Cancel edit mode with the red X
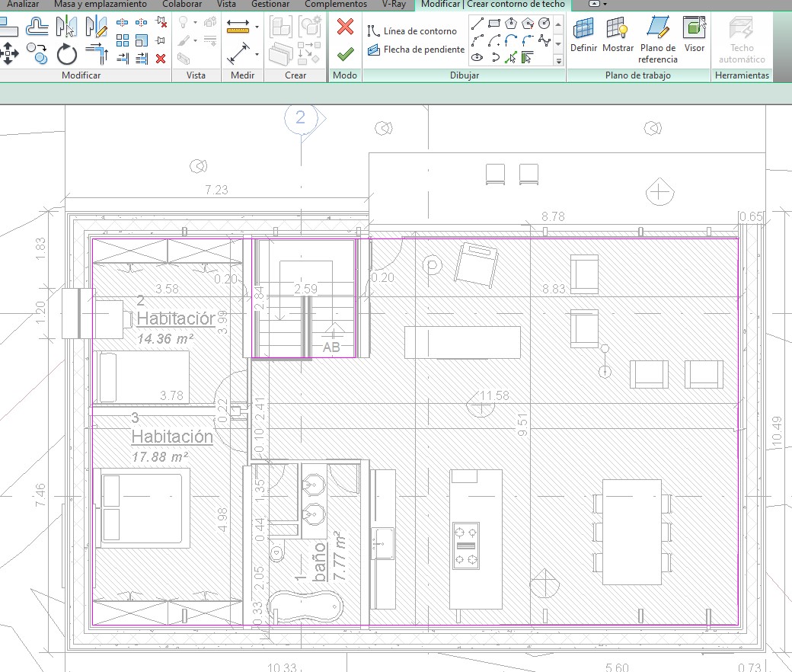 (x=345, y=27)
